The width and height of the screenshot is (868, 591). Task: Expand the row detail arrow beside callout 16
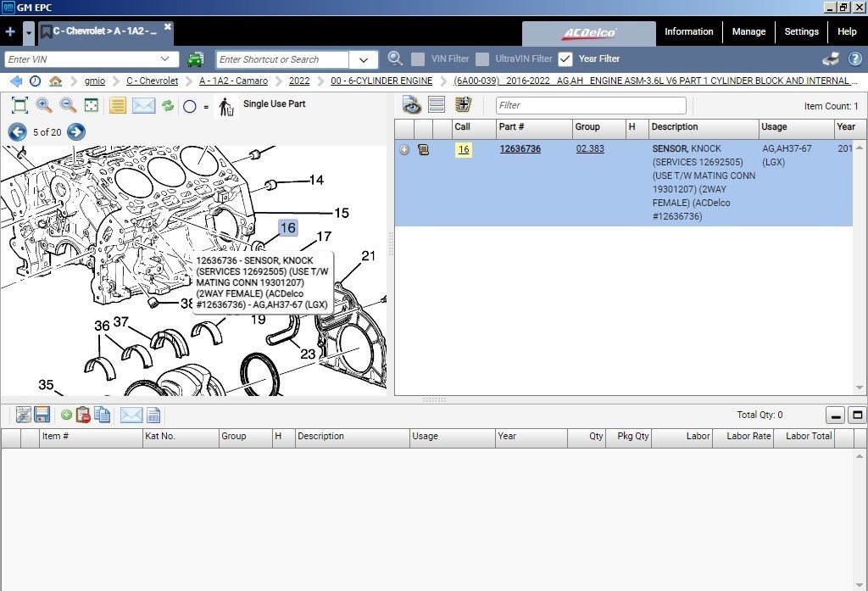pyautogui.click(x=405, y=148)
